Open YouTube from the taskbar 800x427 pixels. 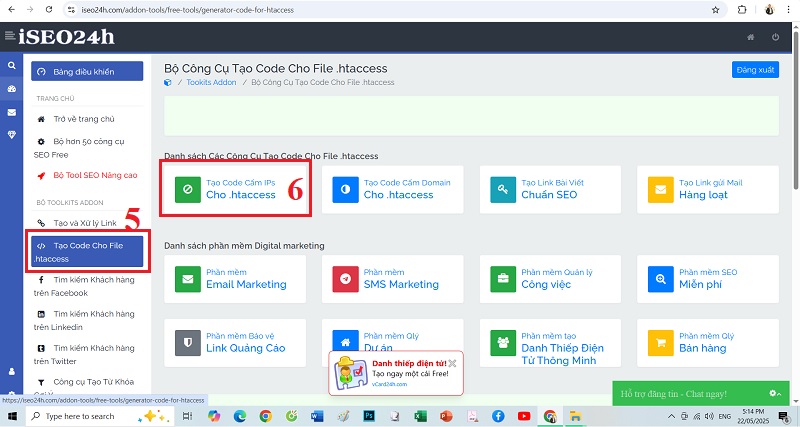[523, 416]
